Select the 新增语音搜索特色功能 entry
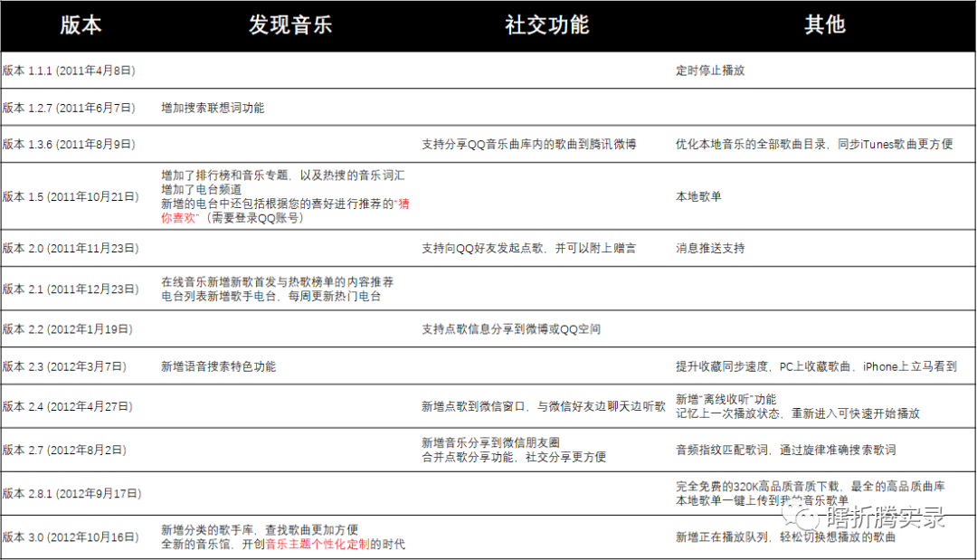The width and height of the screenshot is (977, 560). click(x=218, y=366)
